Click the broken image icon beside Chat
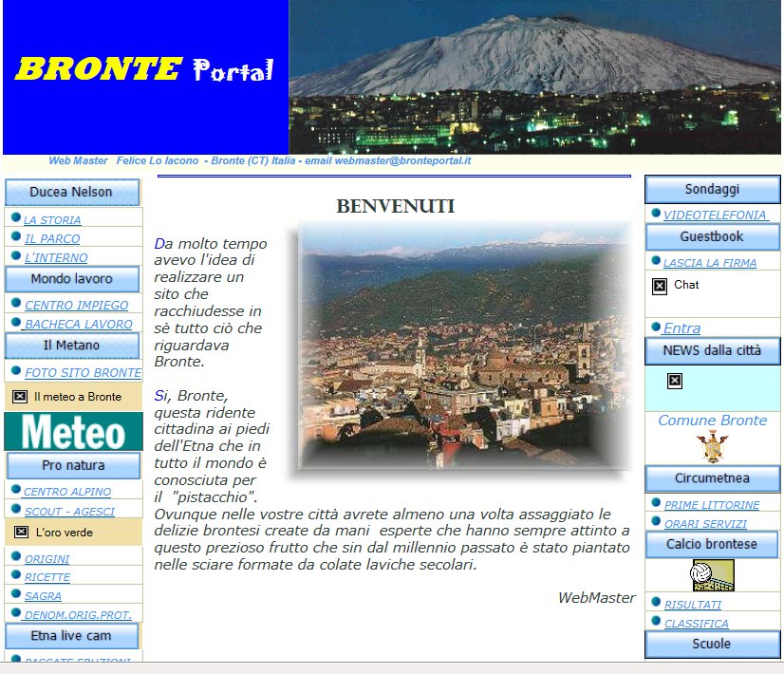 660,286
